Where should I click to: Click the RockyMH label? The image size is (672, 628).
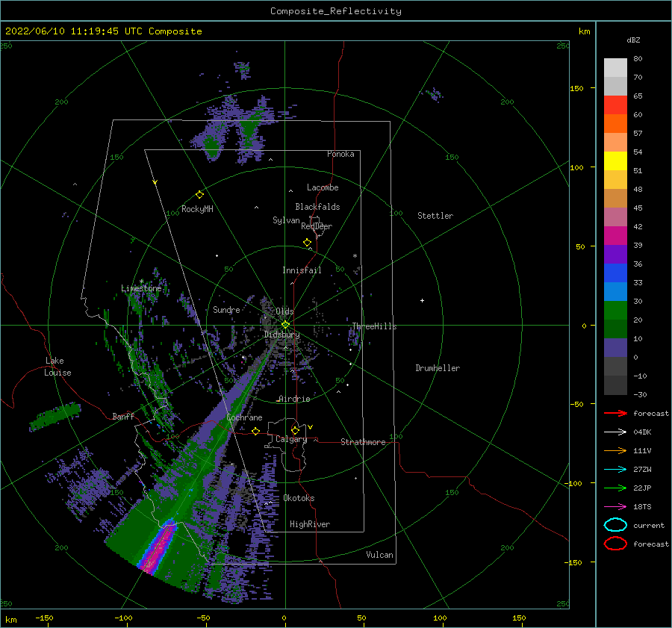[197, 209]
